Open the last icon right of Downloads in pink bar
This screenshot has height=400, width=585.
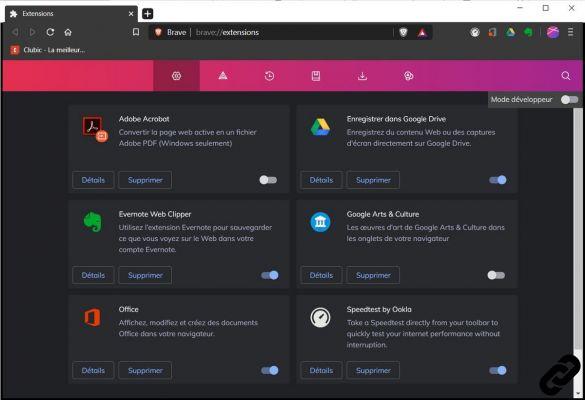(x=409, y=76)
